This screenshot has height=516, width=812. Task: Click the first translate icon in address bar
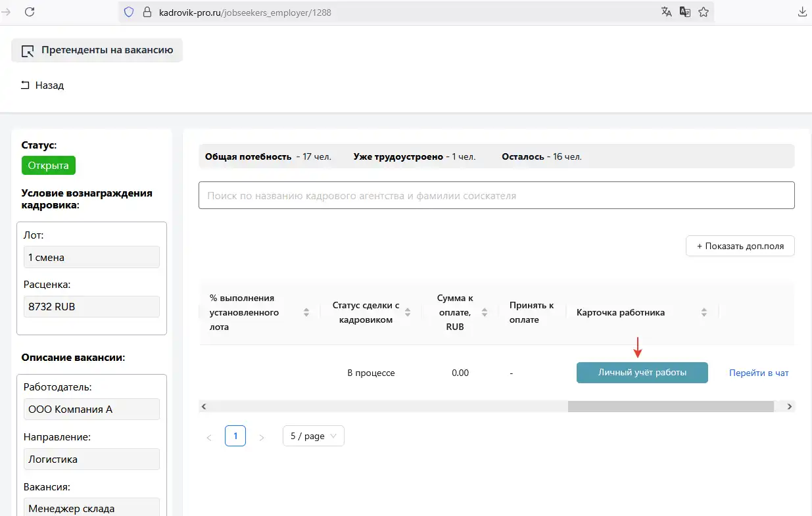tap(667, 12)
